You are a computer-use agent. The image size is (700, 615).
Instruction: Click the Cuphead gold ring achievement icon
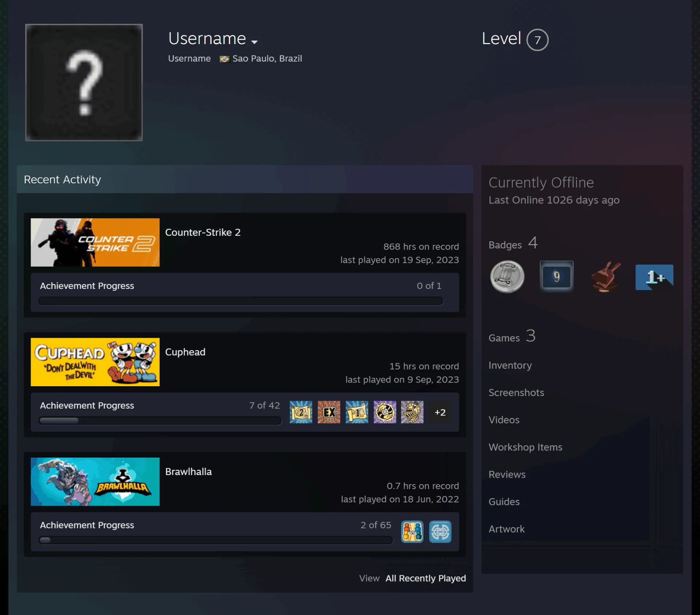tap(385, 412)
